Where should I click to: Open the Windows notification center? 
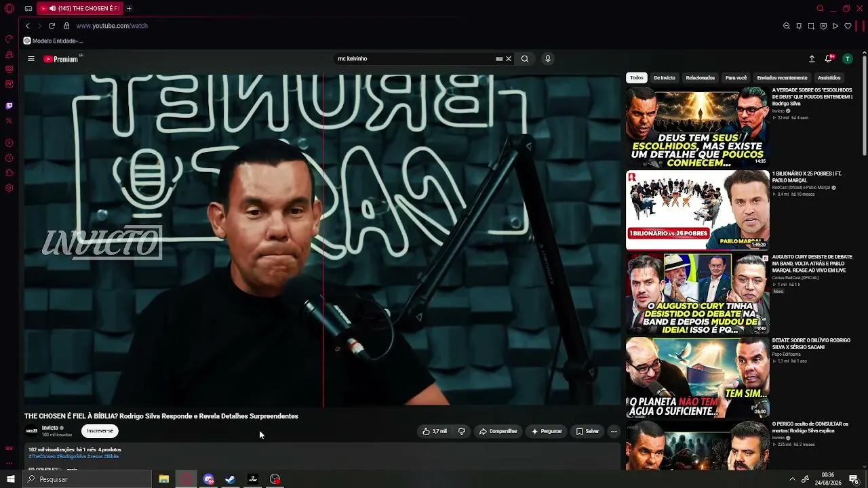coord(854,479)
